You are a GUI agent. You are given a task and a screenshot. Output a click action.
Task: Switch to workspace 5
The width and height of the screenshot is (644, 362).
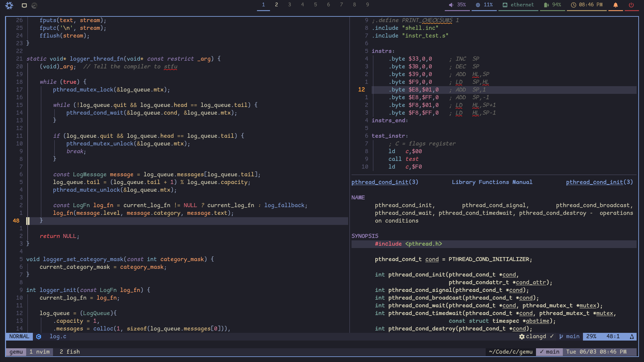tap(315, 5)
